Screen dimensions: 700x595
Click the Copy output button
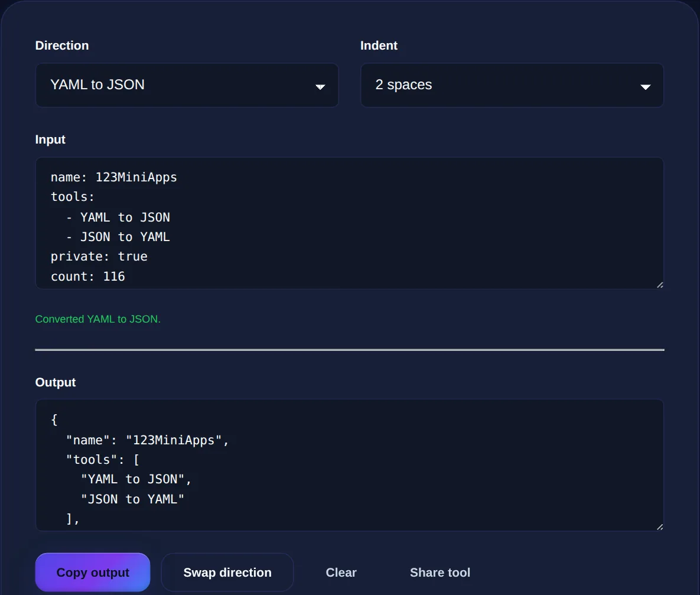pos(93,572)
